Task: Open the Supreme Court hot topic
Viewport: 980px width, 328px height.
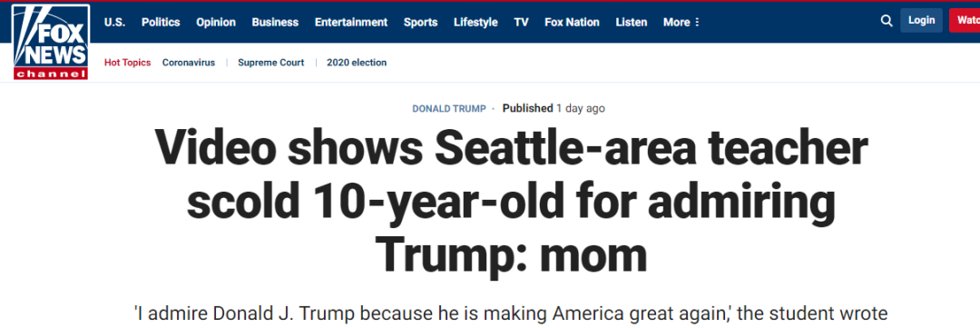Action: point(271,63)
